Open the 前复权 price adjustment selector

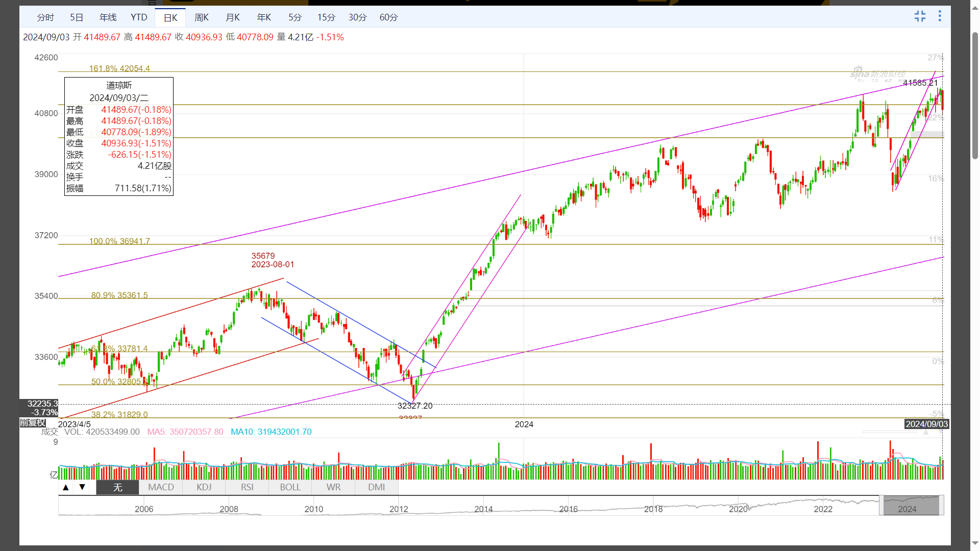tap(33, 423)
